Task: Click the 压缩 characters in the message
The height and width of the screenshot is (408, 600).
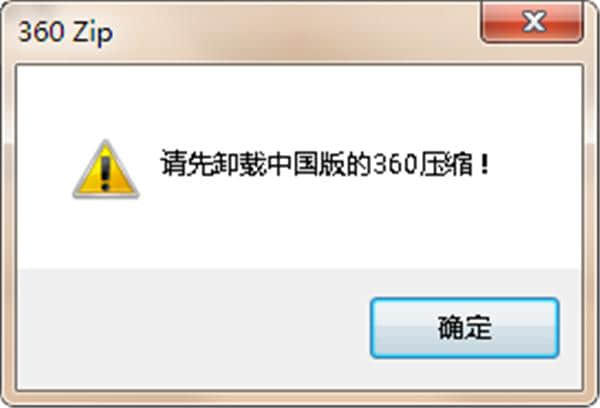Action: point(446,165)
